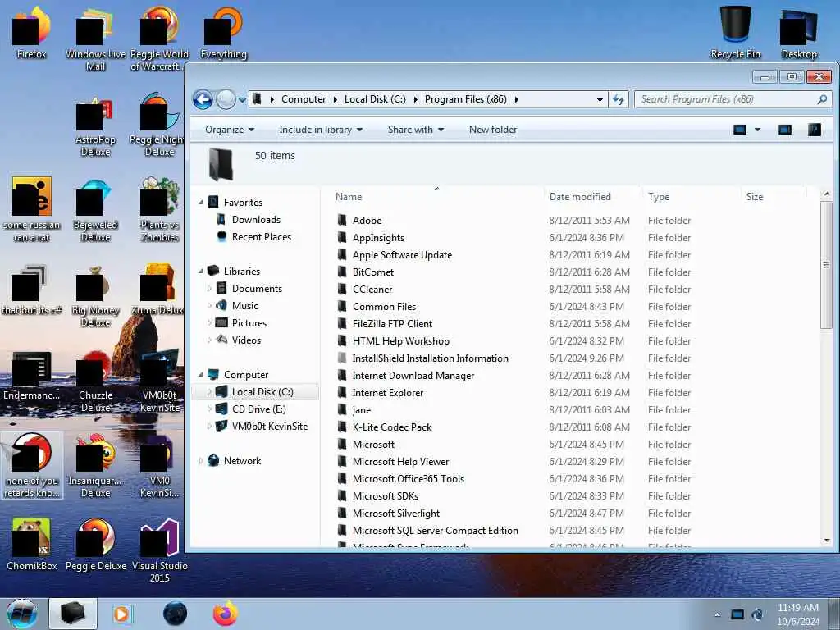
Task: Click the scrollbar down arrow in file list
Action: (827, 540)
